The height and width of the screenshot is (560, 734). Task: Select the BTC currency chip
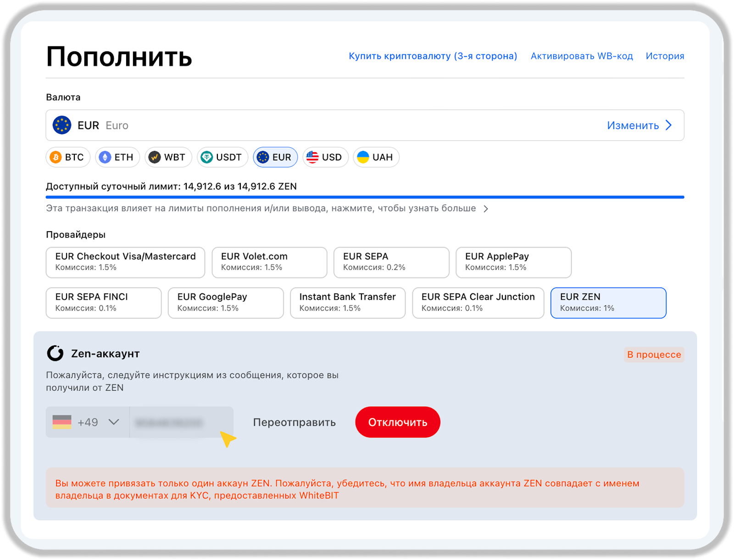(x=68, y=157)
